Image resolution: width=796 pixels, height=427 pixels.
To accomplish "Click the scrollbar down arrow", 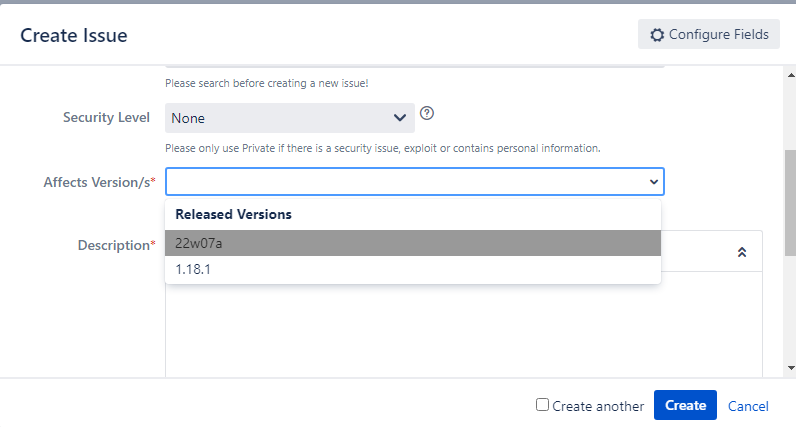I will 790,369.
